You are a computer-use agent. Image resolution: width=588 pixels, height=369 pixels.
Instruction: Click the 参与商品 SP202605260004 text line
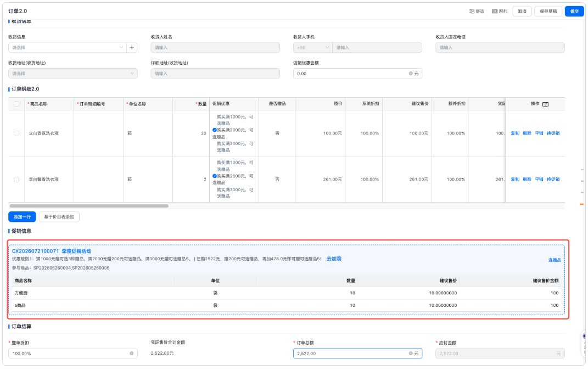[x=61, y=268]
